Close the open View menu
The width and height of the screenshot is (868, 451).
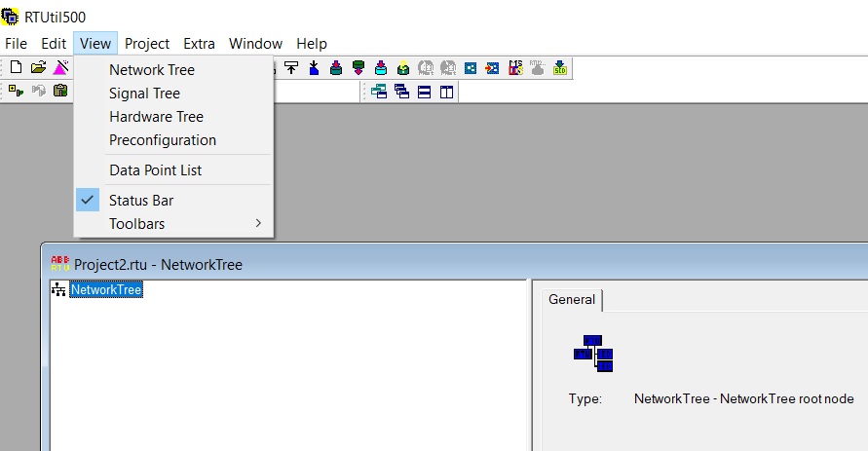[95, 43]
